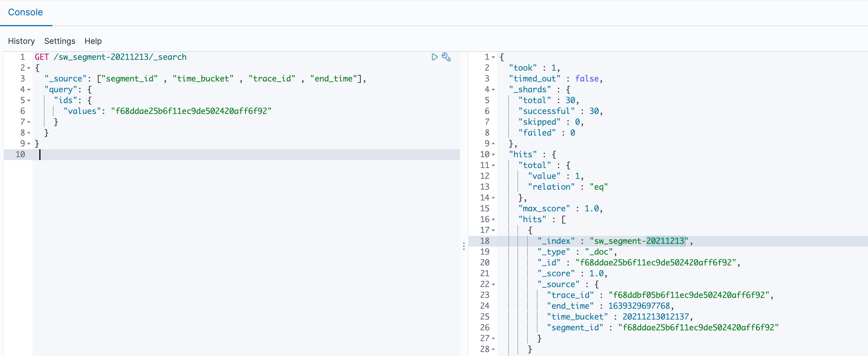Click the Help link
This screenshot has height=356, width=868.
(x=93, y=41)
